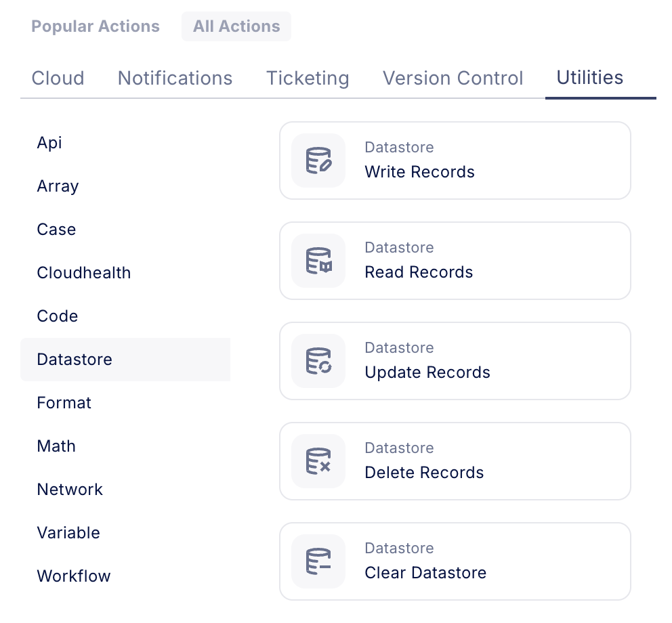The width and height of the screenshot is (672, 623).
Task: Choose the Clear Datastore action title
Action: click(x=425, y=573)
